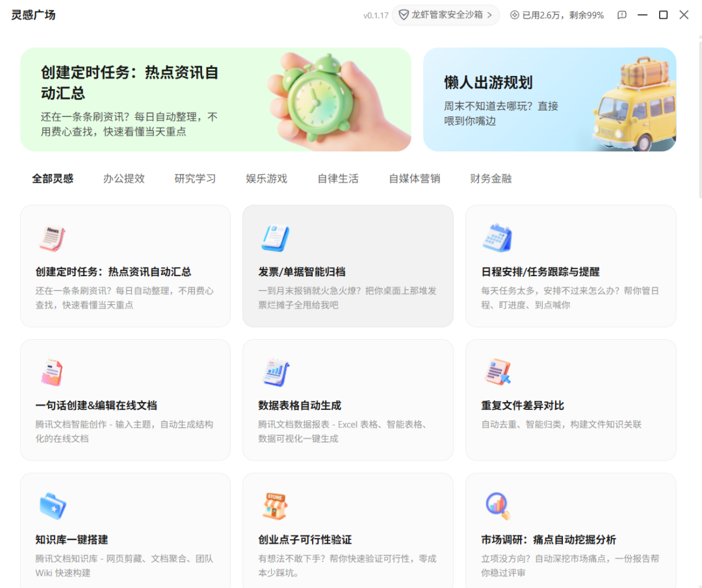
Task: Click the invoice icon on 发票/单据智能归档 card
Action: click(275, 238)
